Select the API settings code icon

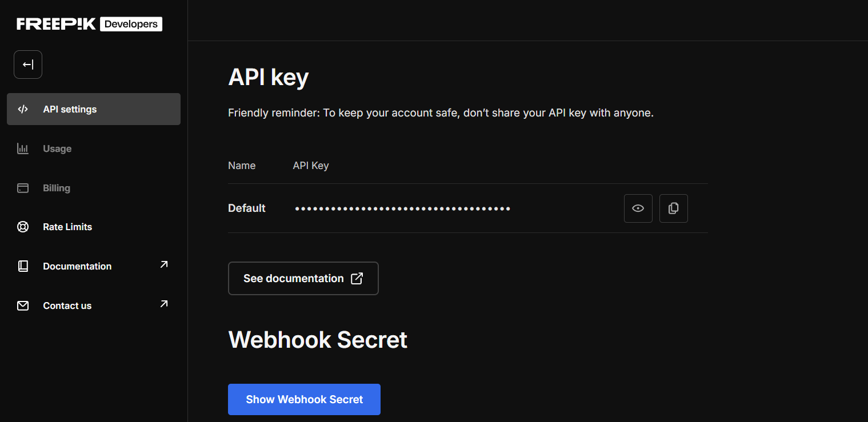(23, 108)
